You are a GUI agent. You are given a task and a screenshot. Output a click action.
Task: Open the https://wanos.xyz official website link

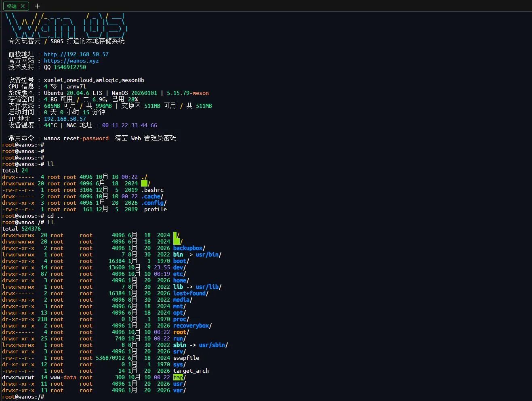tap(71, 61)
